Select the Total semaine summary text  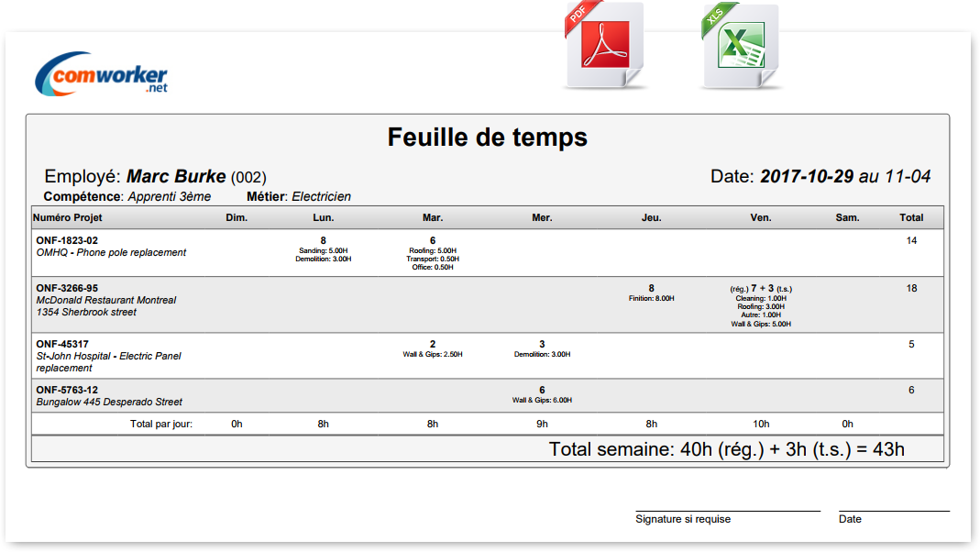click(x=726, y=449)
